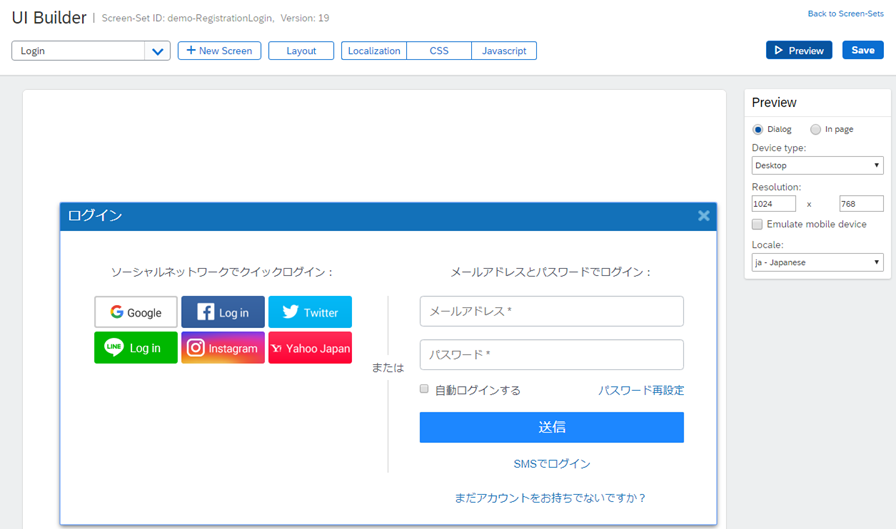This screenshot has width=896, height=529.
Task: Close the ログイン dialog with the X
Action: pyautogui.click(x=703, y=215)
